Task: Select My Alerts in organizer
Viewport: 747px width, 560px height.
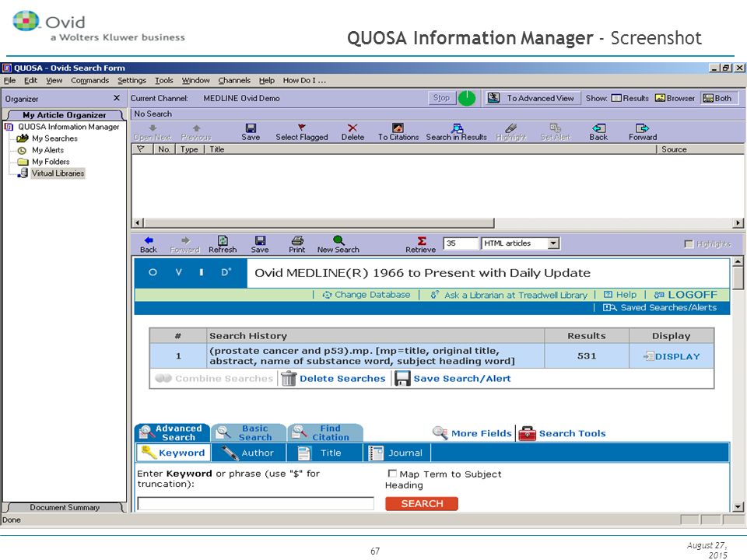Action: (x=47, y=150)
